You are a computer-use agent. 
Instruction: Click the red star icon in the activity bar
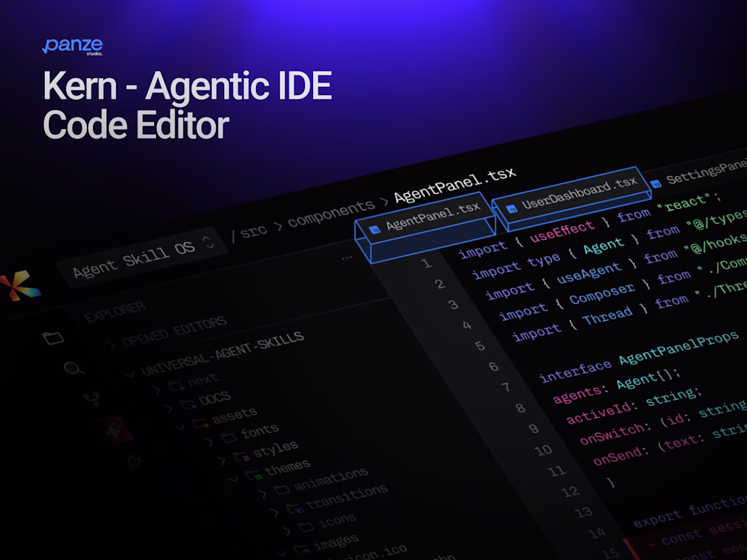point(114,430)
